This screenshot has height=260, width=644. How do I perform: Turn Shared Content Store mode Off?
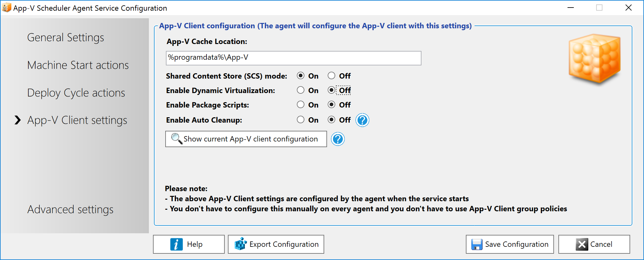(331, 76)
